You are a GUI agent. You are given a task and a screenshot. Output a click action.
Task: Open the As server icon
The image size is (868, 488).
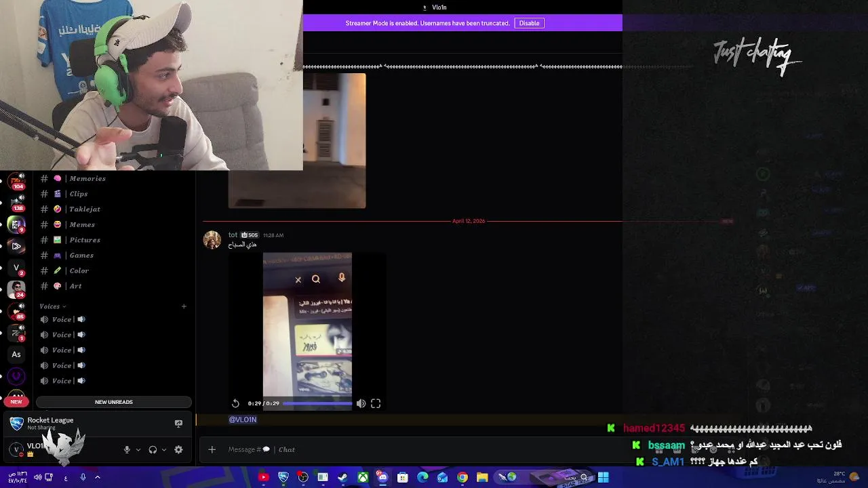16,354
